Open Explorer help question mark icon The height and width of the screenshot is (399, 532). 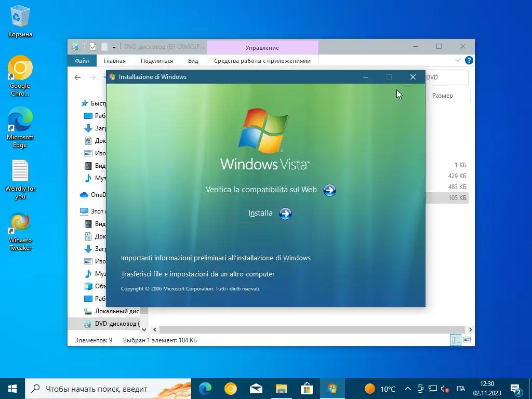[469, 60]
